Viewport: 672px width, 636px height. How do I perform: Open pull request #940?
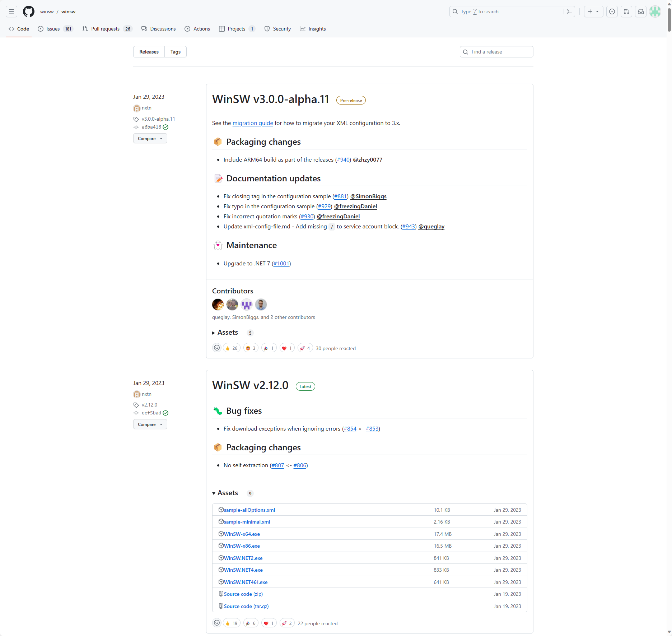(x=343, y=160)
